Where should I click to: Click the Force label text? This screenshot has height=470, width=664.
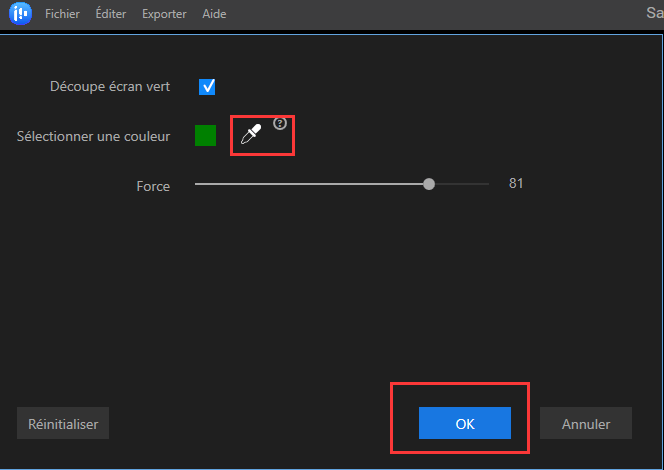coord(153,186)
